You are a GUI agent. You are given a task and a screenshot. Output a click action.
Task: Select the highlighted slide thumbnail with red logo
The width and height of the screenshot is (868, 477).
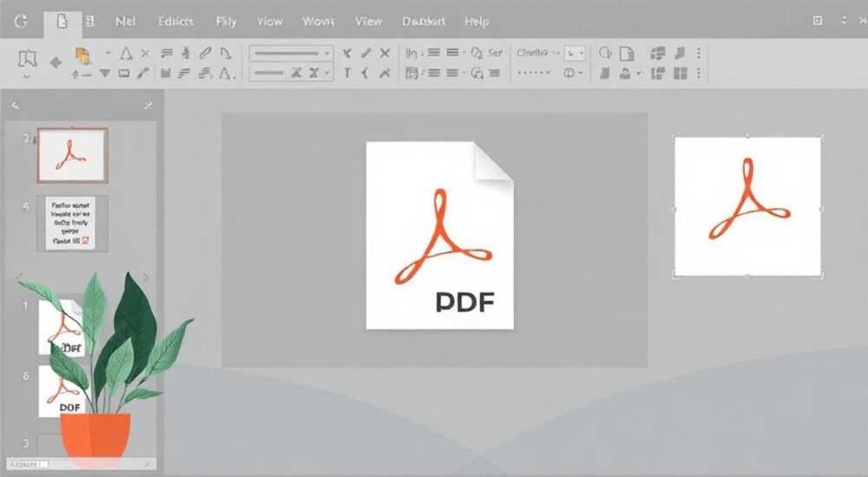click(73, 155)
